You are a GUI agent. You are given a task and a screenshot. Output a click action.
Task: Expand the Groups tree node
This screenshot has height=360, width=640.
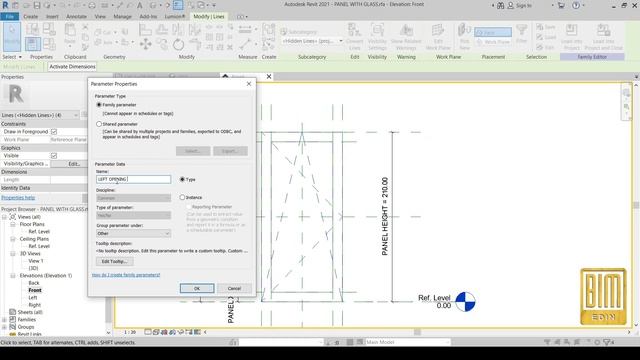click(x=4, y=327)
